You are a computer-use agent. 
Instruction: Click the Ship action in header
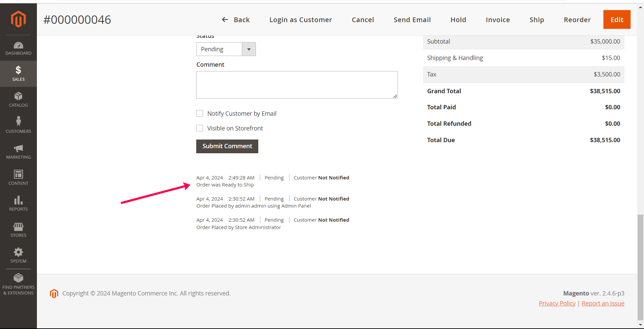(536, 20)
